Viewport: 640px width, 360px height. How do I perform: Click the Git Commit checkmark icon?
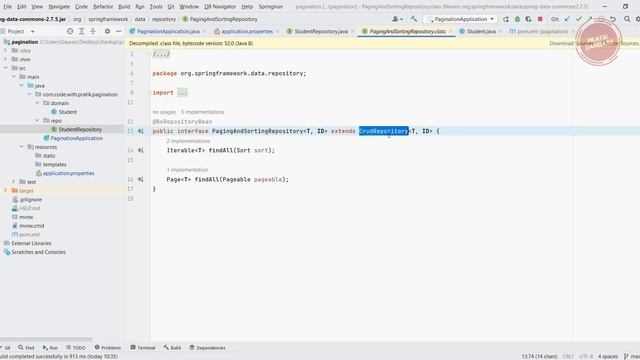(578, 19)
